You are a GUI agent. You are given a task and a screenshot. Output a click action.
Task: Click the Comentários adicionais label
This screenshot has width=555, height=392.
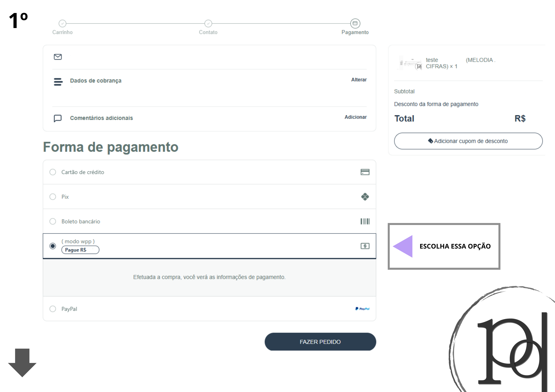(101, 118)
